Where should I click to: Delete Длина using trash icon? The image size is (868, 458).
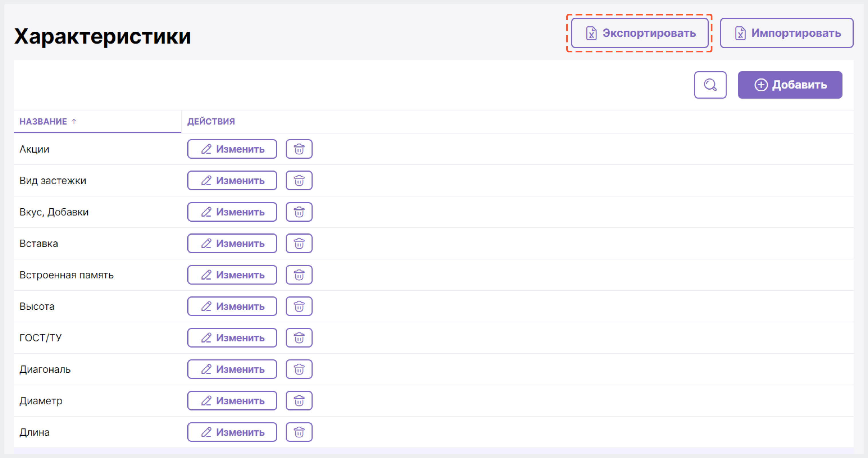299,432
